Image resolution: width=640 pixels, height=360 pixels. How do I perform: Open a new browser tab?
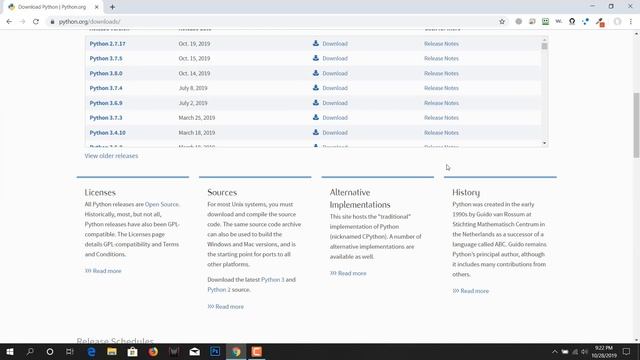click(112, 7)
